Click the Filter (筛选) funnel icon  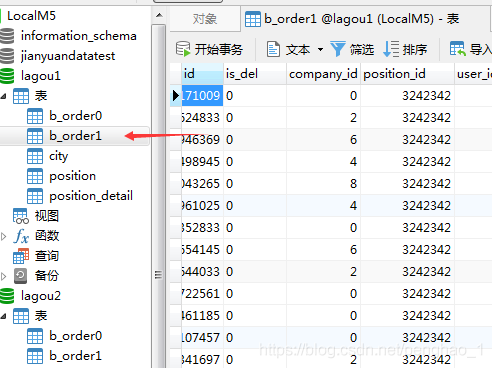[338, 49]
